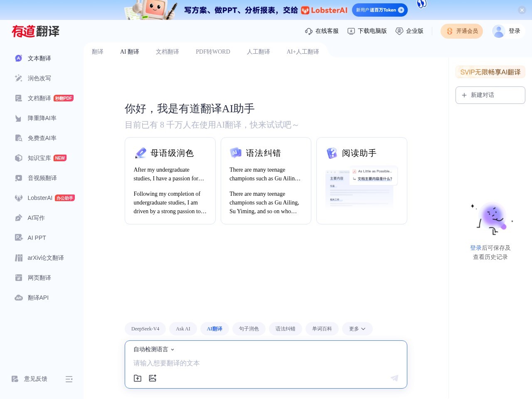Open the 文档翻译 top tab
This screenshot has height=399, width=532.
(x=167, y=52)
